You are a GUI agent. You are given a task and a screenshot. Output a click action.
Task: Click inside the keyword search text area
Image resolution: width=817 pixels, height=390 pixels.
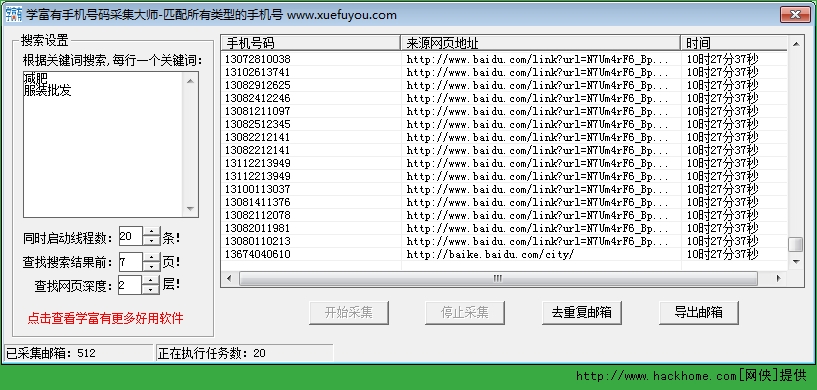103,144
